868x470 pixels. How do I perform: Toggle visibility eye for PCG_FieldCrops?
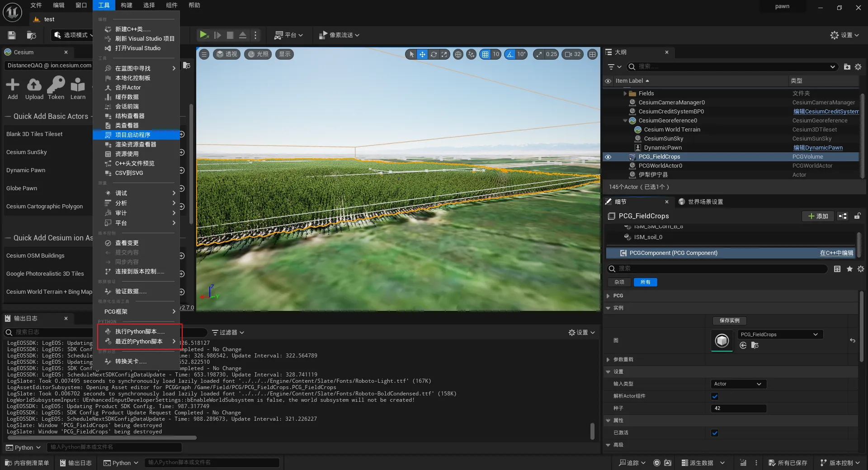(608, 157)
